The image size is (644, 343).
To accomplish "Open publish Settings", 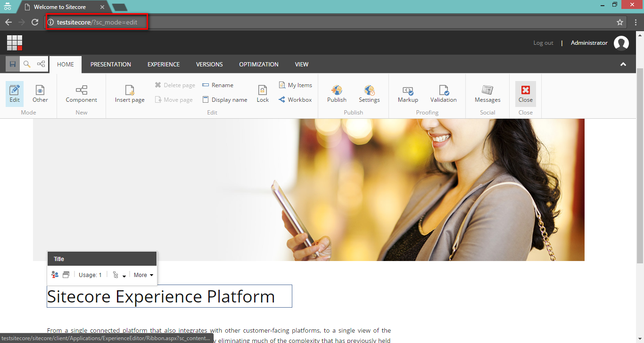I will click(369, 93).
